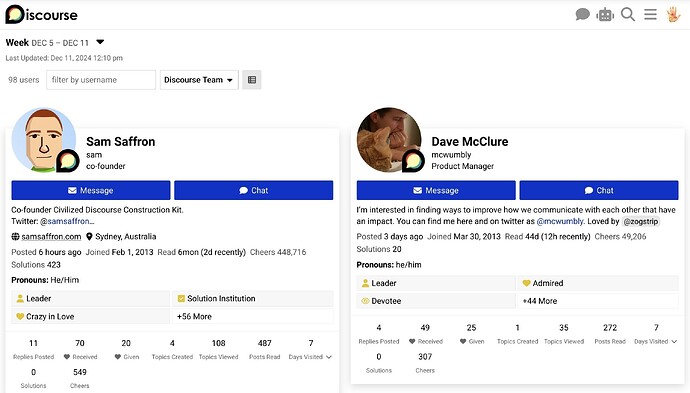Select the Sydney, Australia location text
690x393 pixels.
125,236
